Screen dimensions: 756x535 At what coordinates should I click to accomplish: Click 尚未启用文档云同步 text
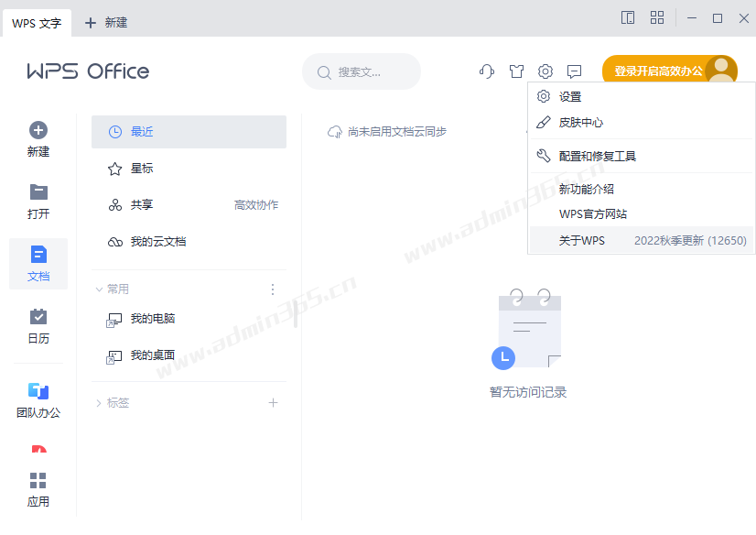tap(397, 132)
